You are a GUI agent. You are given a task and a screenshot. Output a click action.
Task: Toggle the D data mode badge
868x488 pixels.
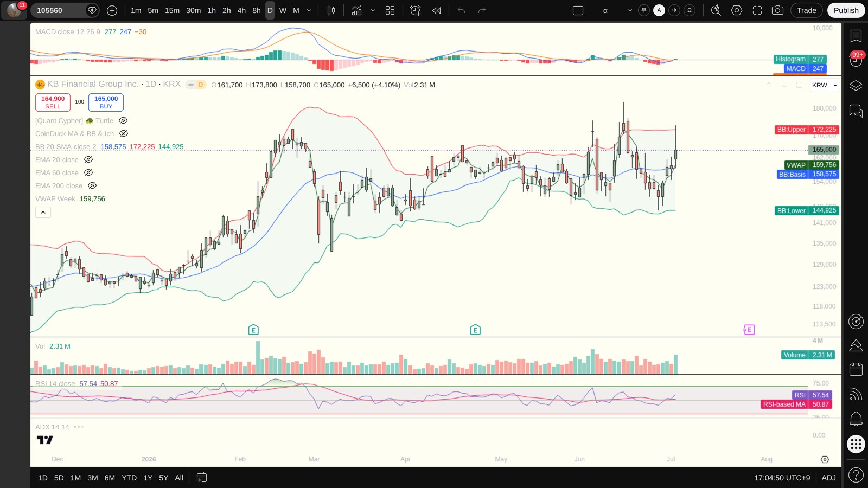click(x=201, y=85)
